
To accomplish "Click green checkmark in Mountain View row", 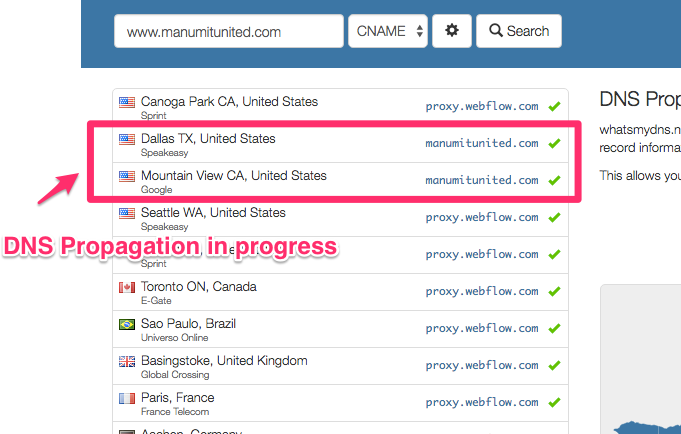I will coord(554,180).
